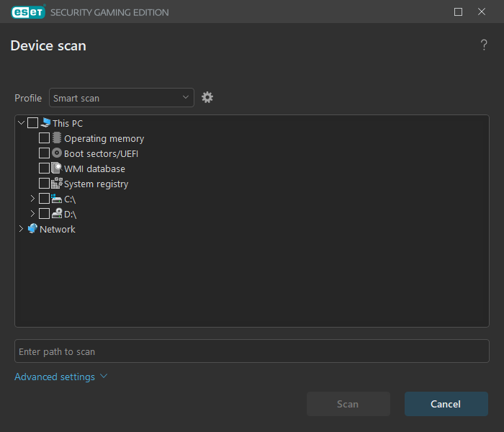Click the System registry icon

[57, 183]
